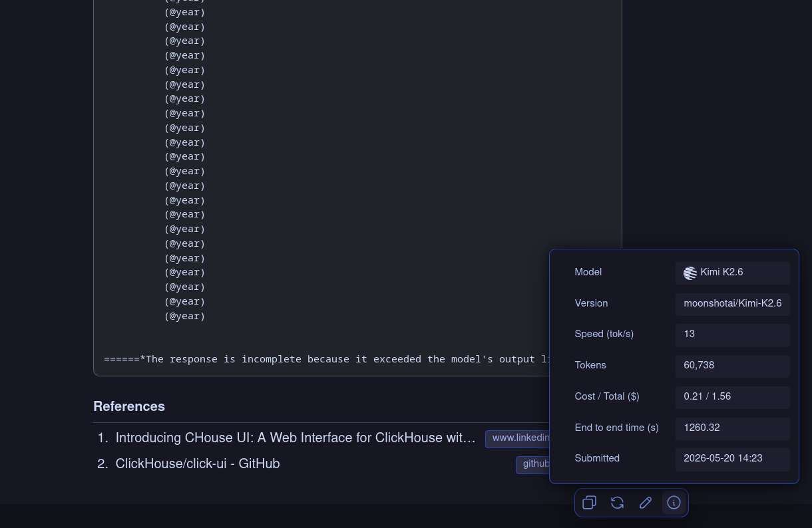Select the Kimi K2.6 model name value
The height and width of the screenshot is (528, 812).
coord(732,273)
